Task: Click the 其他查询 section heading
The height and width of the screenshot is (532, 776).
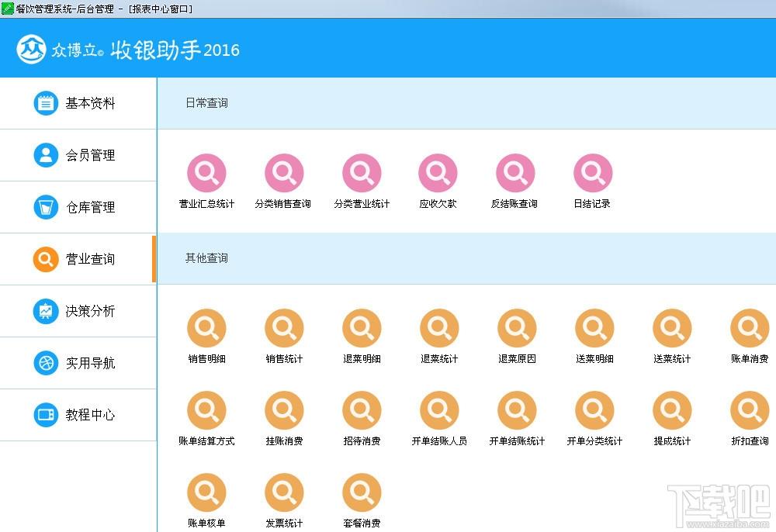Action: (206, 258)
